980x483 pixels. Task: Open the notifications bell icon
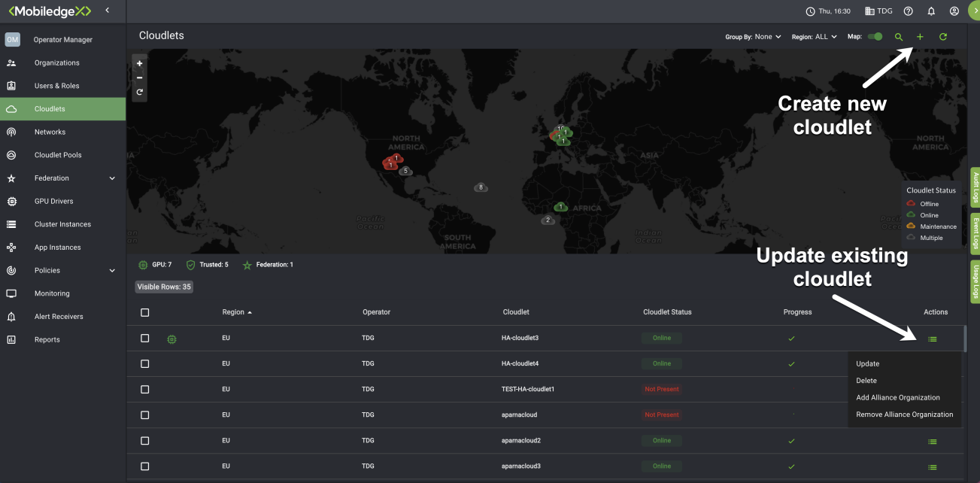(x=931, y=11)
